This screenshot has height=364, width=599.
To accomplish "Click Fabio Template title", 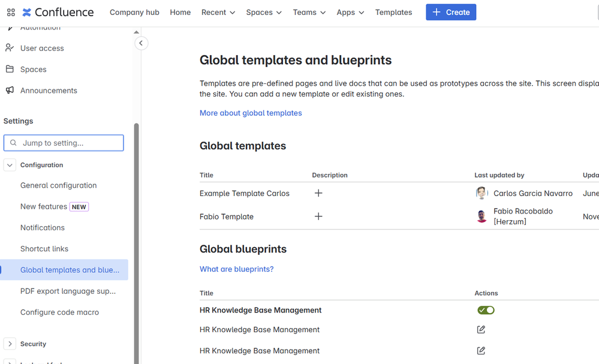I will (x=227, y=216).
